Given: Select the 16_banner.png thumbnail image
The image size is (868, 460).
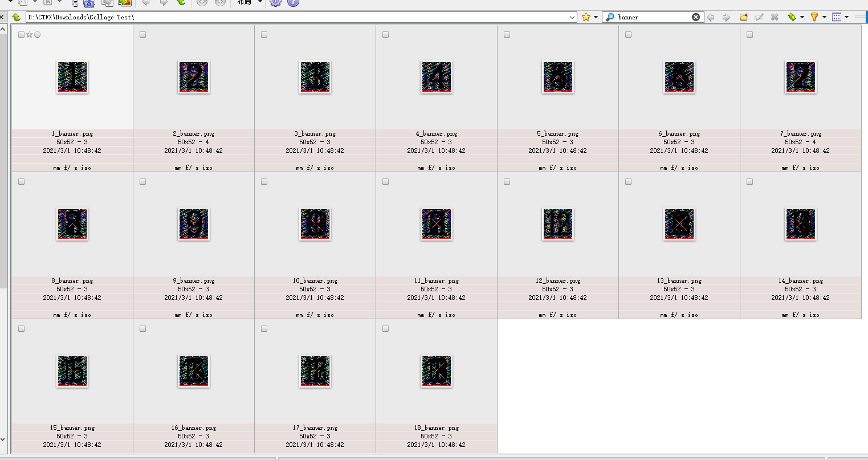Looking at the screenshot, I should point(194,371).
